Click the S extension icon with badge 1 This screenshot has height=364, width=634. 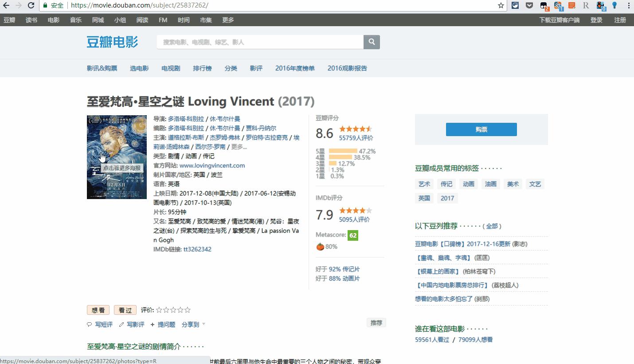(558, 6)
